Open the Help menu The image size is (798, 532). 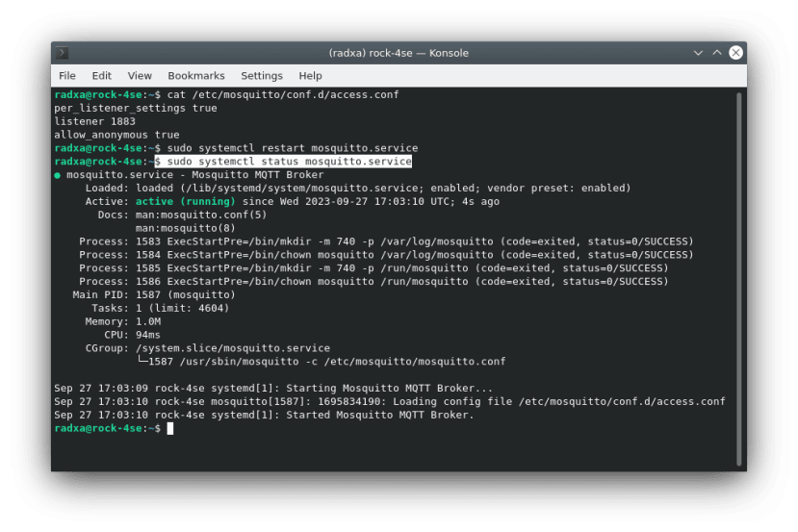tap(310, 76)
